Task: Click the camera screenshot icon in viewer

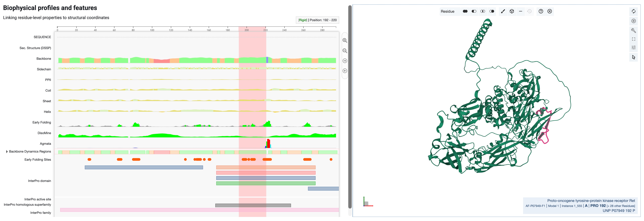Action: click(x=634, y=21)
